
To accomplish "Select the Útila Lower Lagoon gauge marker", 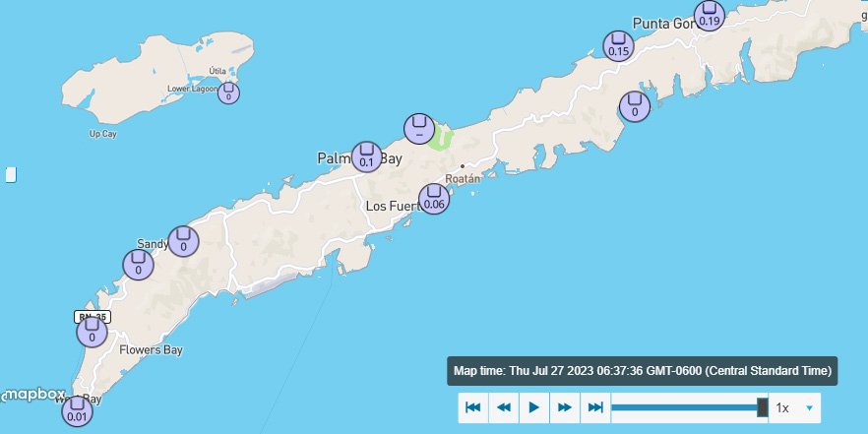I will (228, 93).
